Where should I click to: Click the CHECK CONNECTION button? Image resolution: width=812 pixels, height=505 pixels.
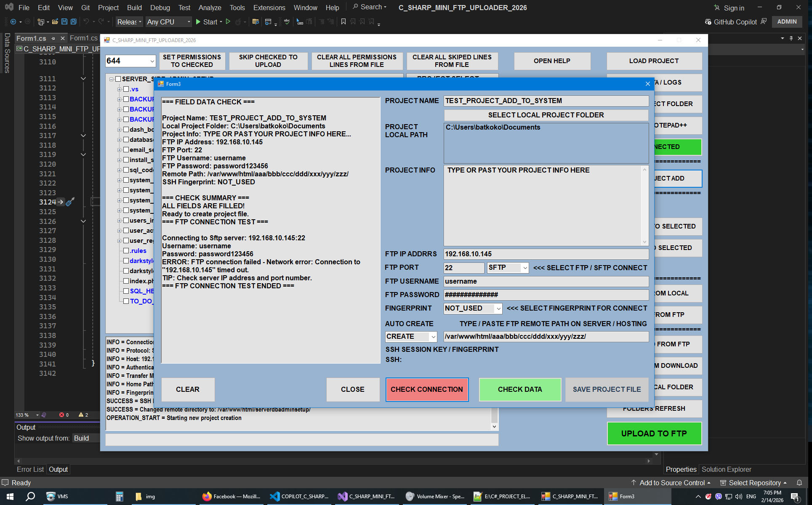coord(427,390)
